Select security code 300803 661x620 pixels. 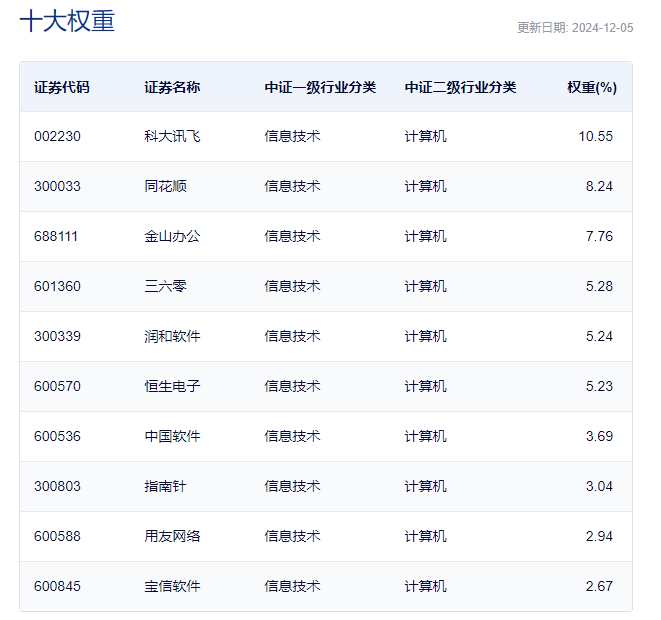coord(57,486)
